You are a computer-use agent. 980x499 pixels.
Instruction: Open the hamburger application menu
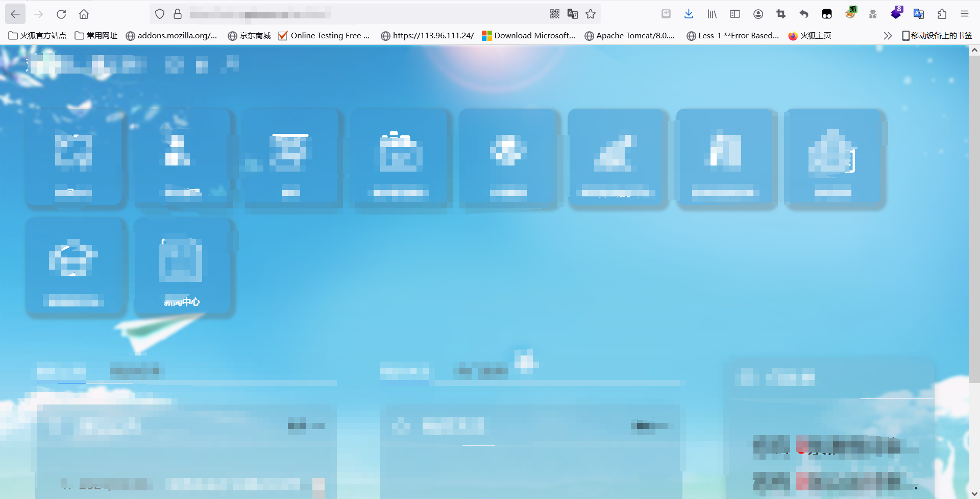pos(965,14)
